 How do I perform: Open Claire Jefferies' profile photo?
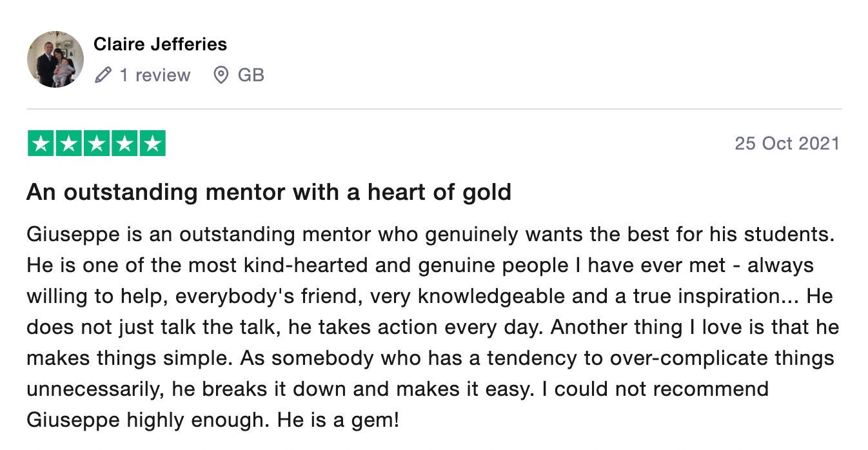55,59
